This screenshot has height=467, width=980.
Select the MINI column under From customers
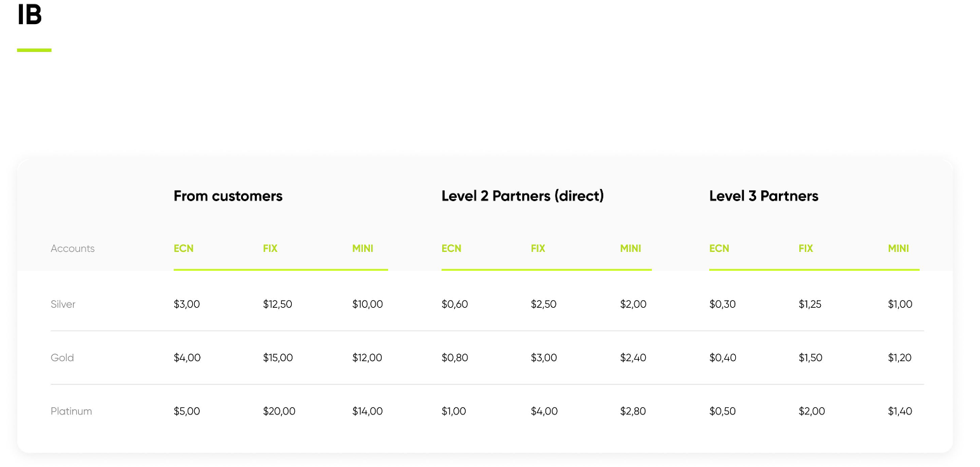(363, 249)
